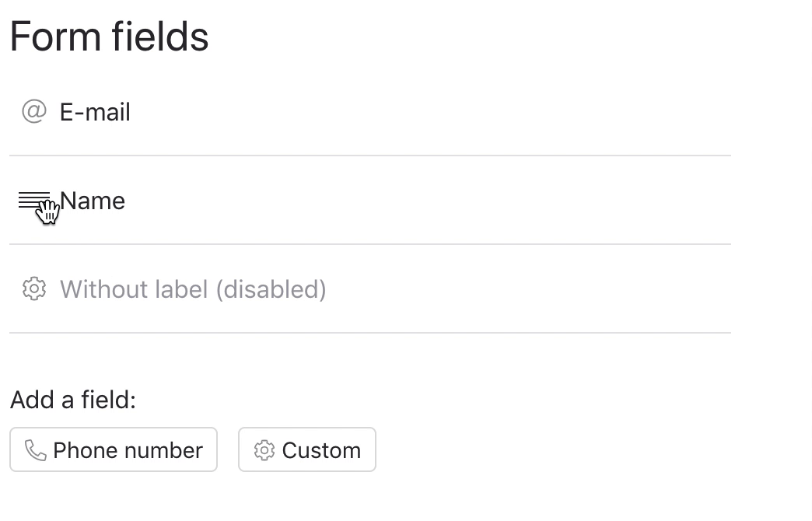Screen dimensions: 812x521
Task: Grab the drag handle icon beside Name
Action: (x=33, y=201)
